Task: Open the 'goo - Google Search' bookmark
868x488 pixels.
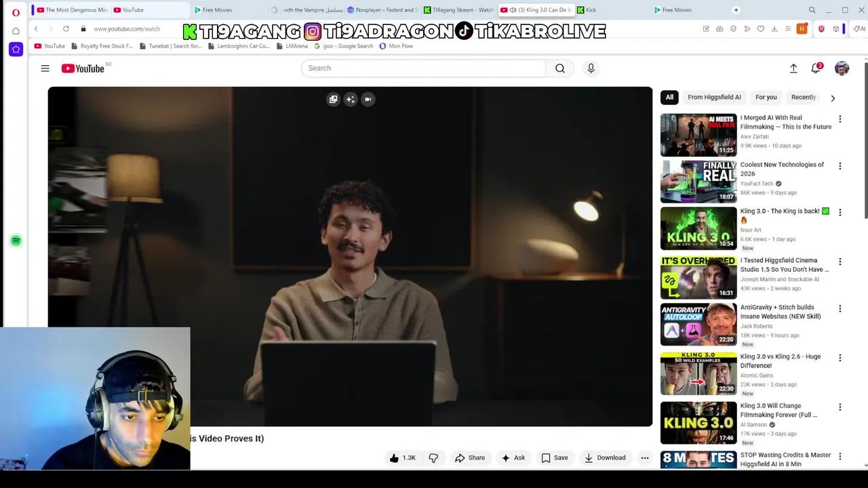Action: tap(344, 46)
